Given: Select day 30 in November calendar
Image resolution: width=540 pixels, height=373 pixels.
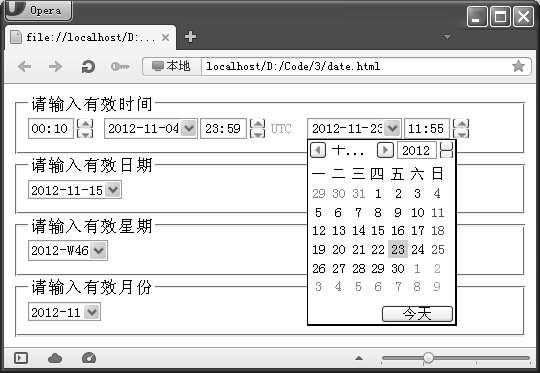Looking at the screenshot, I should [398, 268].
